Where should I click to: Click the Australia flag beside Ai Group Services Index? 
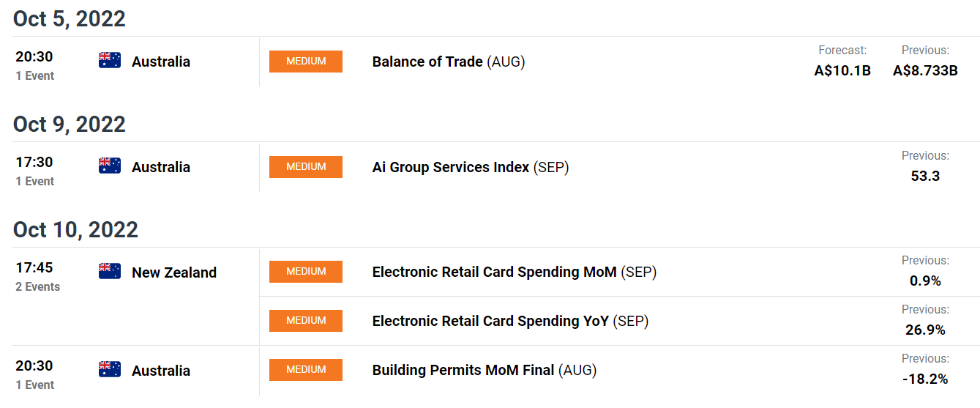click(110, 166)
